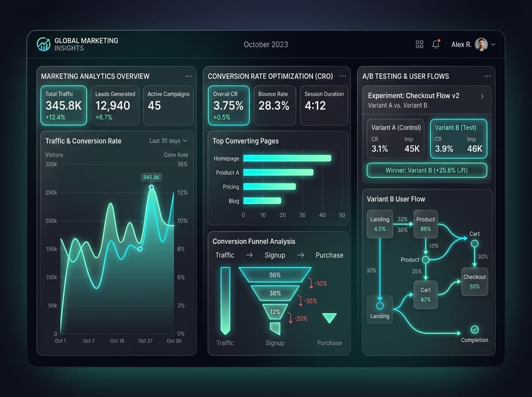
Task: Select the Overall CR card
Action: coord(229,105)
